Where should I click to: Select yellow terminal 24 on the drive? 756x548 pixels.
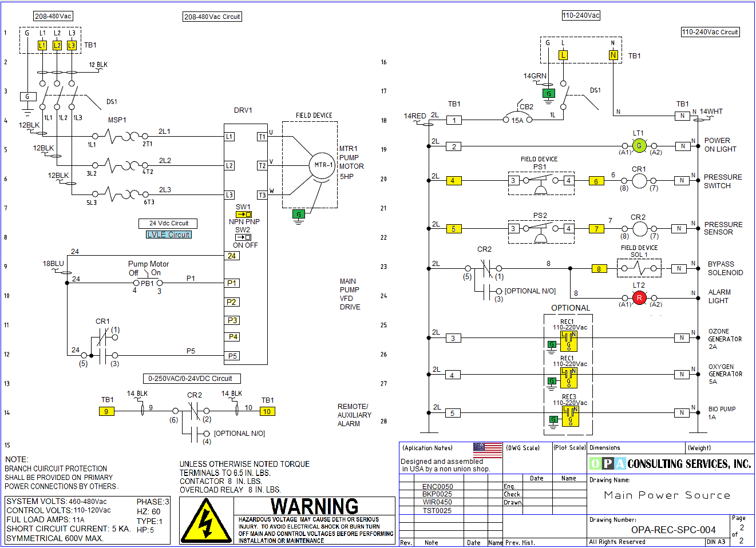tap(232, 256)
